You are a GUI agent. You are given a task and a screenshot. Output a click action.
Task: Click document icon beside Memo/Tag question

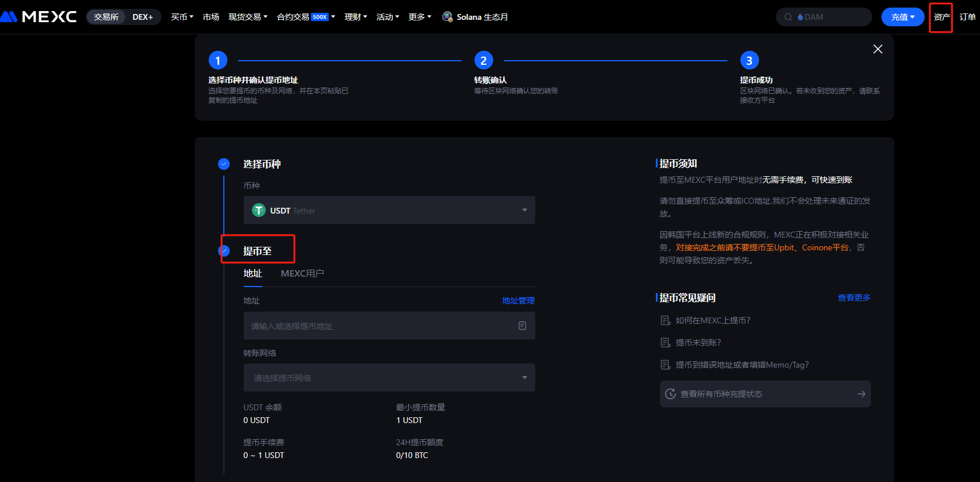click(665, 365)
